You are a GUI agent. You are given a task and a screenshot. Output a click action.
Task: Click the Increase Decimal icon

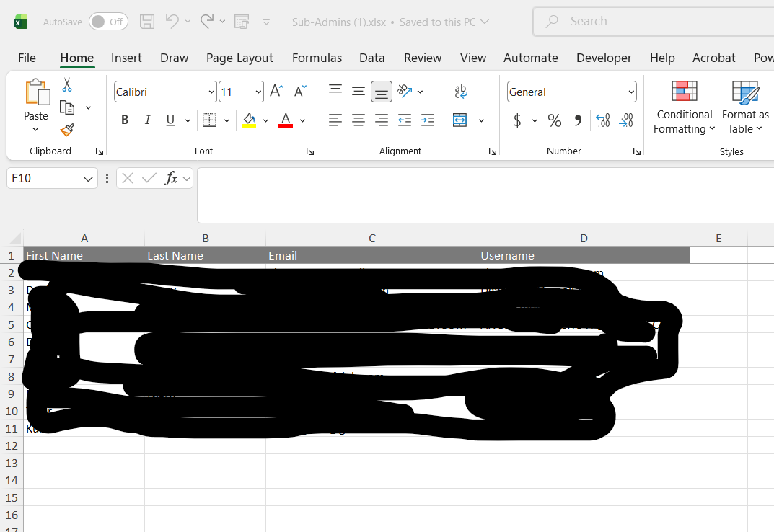pyautogui.click(x=603, y=120)
